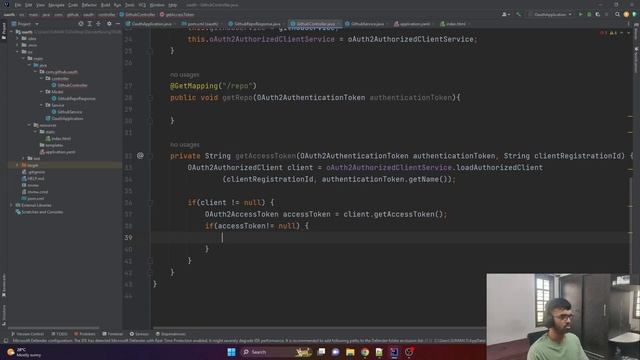Viewport: 640px width, 360px height.
Task: Open Terminal tool window
Action: (x=113, y=334)
